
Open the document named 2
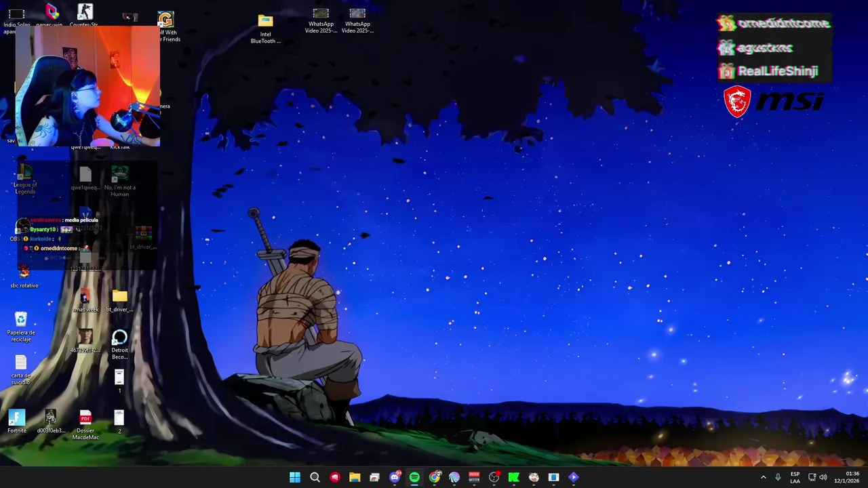tap(119, 422)
